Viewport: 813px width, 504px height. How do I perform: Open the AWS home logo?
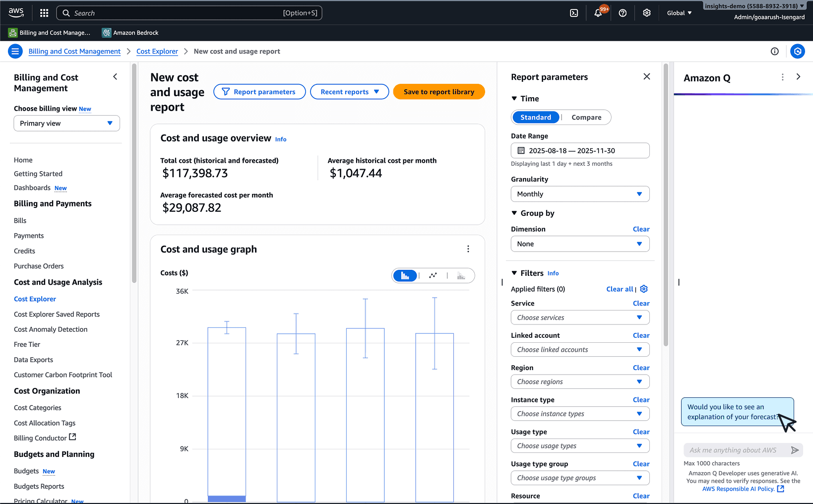coord(16,13)
